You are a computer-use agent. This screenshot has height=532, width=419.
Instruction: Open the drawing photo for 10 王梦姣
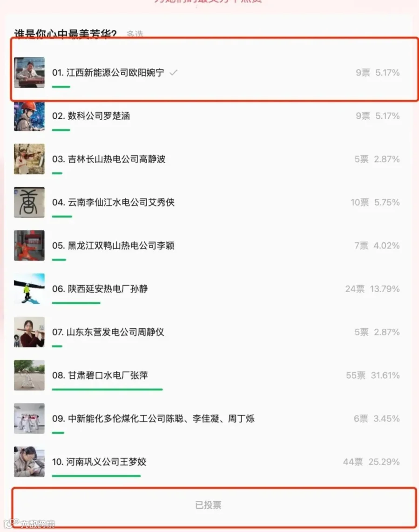tap(29, 462)
